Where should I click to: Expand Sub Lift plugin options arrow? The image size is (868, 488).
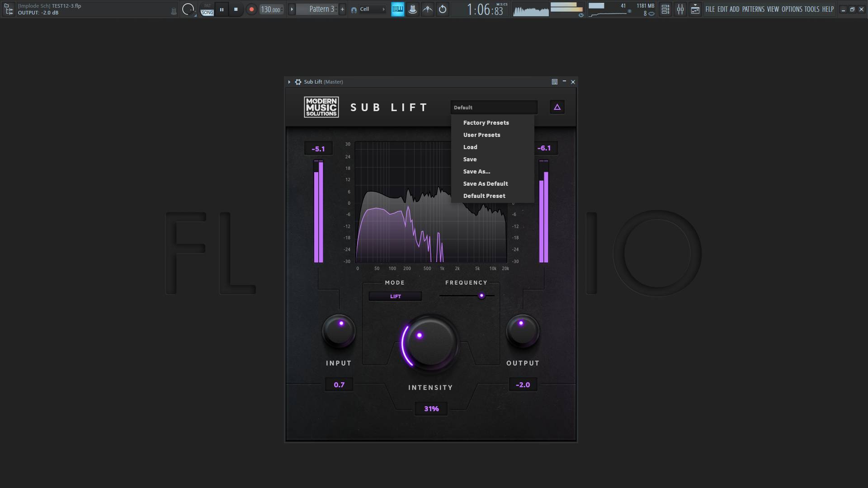pyautogui.click(x=289, y=82)
